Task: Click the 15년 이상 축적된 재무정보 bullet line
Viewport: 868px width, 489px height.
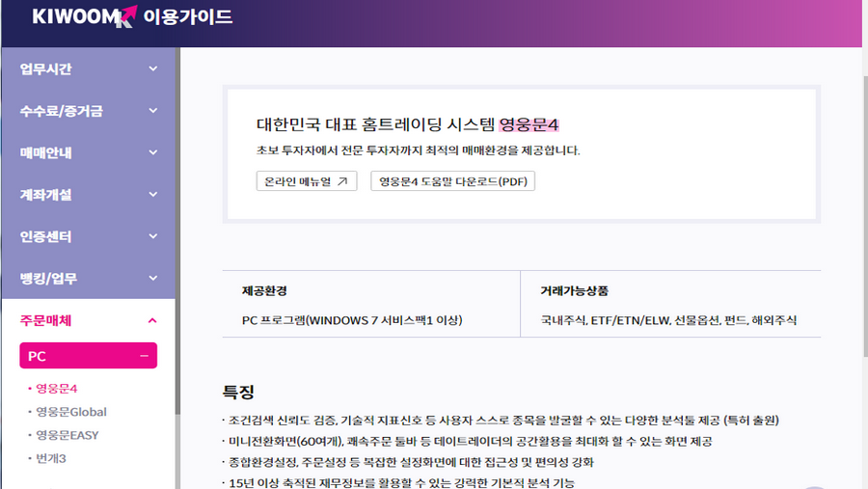Action: pyautogui.click(x=398, y=483)
